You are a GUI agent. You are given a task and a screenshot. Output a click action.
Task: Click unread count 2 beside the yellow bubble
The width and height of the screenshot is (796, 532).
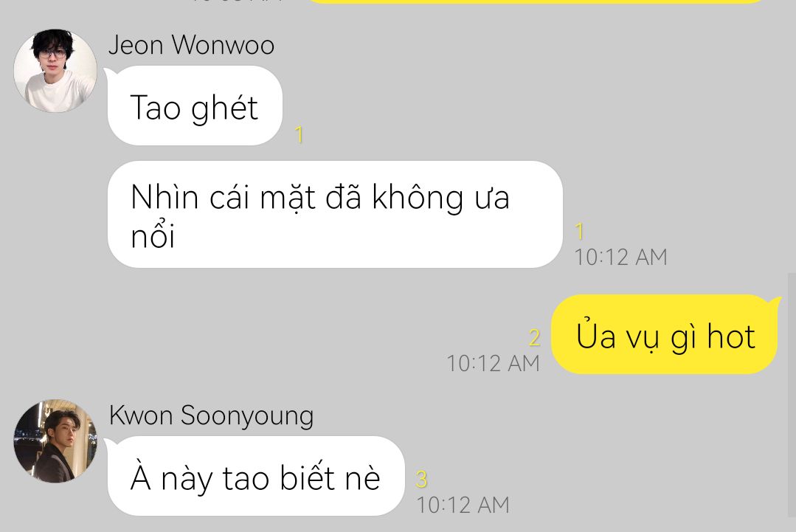[x=534, y=338]
